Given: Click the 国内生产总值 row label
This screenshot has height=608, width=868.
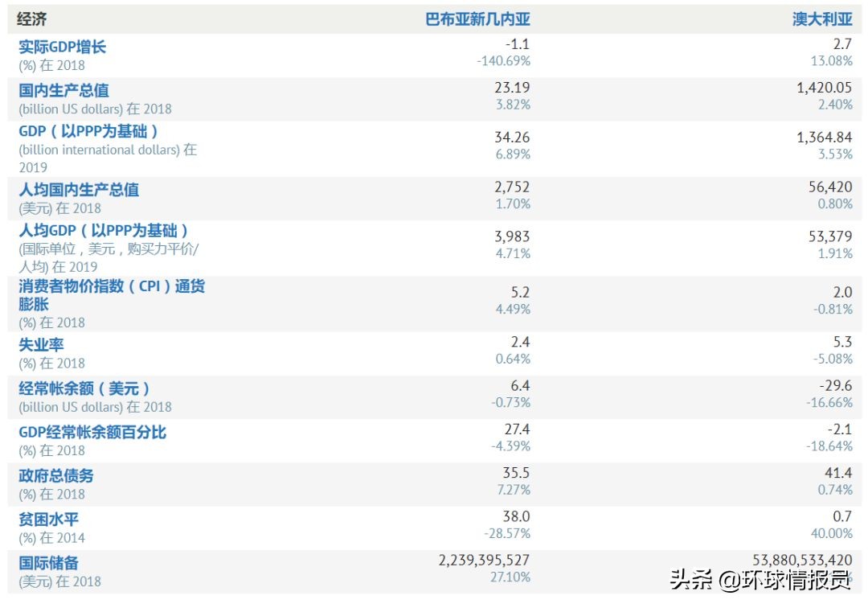Looking at the screenshot, I should click(x=56, y=90).
